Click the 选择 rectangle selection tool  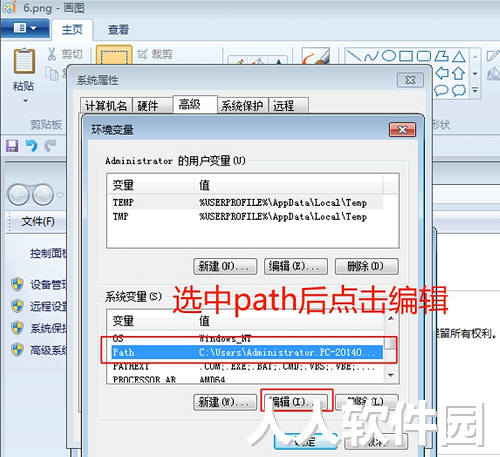114,55
